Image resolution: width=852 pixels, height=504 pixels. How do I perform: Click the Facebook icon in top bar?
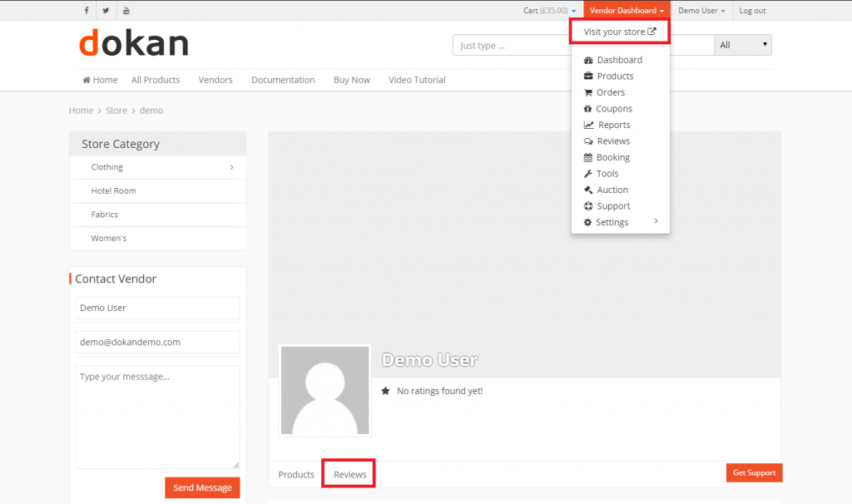[86, 10]
